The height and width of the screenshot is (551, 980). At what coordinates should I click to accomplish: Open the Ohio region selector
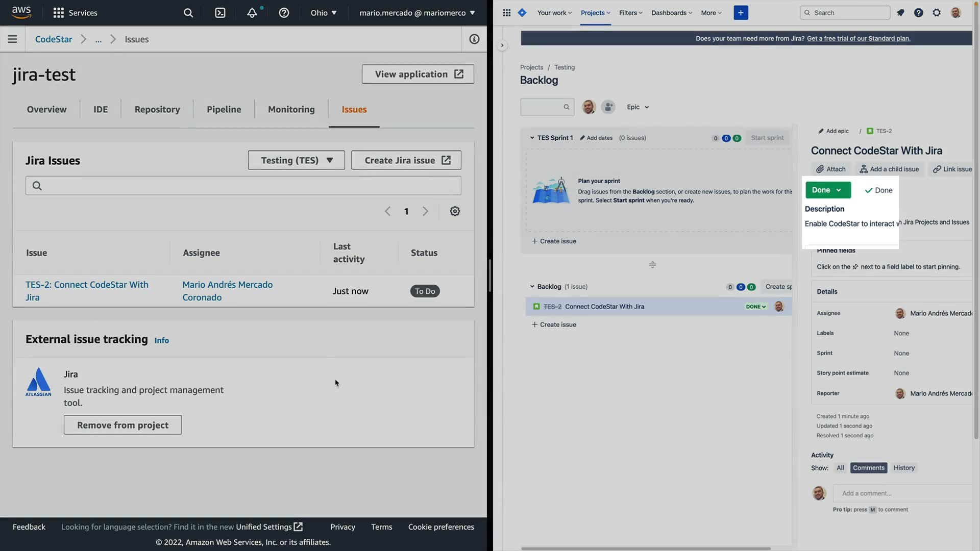pos(324,13)
